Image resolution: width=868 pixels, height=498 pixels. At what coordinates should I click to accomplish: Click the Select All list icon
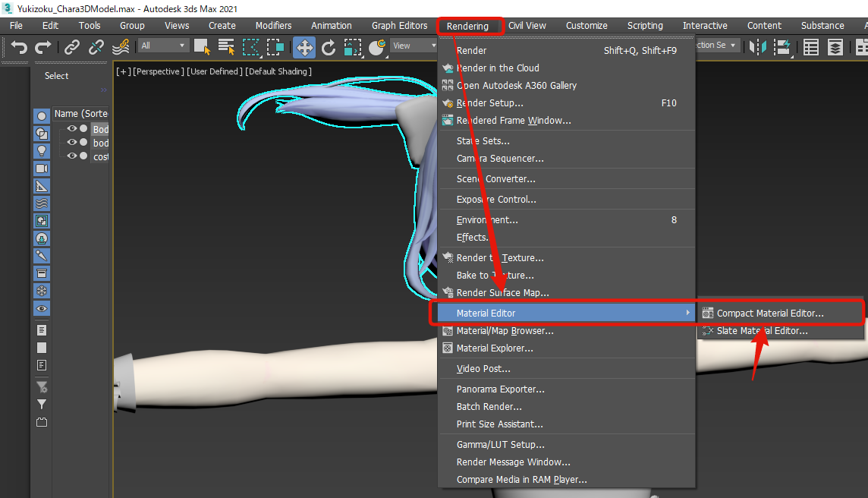coord(42,330)
